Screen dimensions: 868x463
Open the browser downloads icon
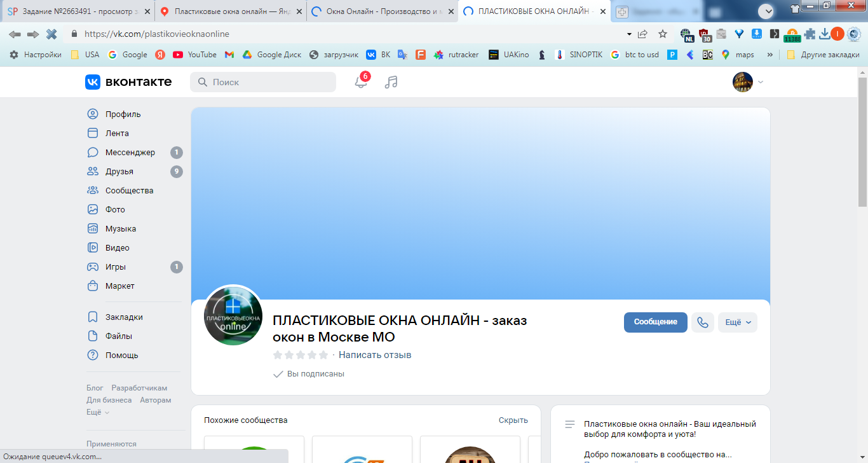pos(825,34)
